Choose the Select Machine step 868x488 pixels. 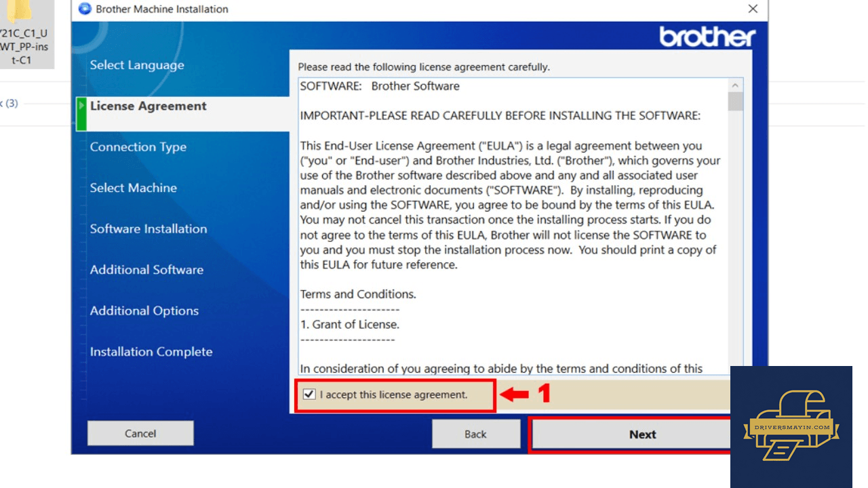[134, 188]
